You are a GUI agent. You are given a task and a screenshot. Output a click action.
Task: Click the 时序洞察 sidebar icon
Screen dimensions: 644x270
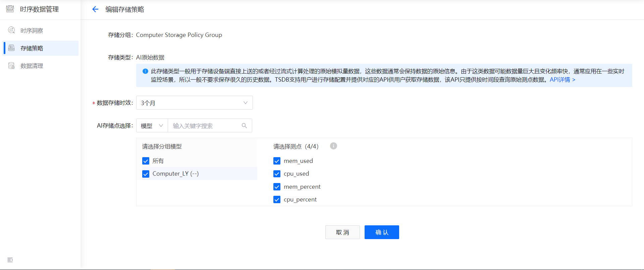point(11,30)
